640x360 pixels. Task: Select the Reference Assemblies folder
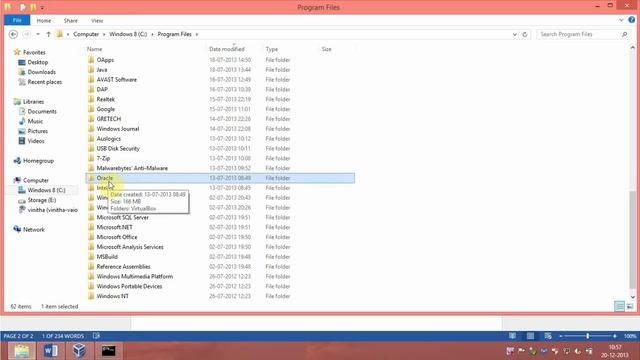(123, 267)
